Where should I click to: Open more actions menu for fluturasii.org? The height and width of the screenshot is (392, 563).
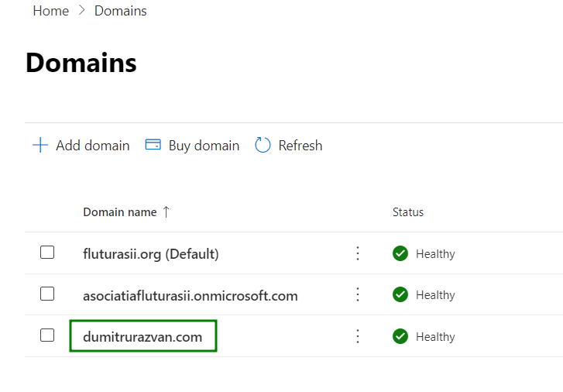[x=358, y=253]
